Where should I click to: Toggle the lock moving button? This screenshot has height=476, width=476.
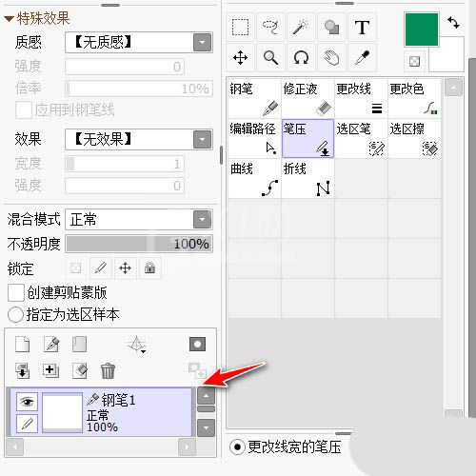tap(125, 268)
